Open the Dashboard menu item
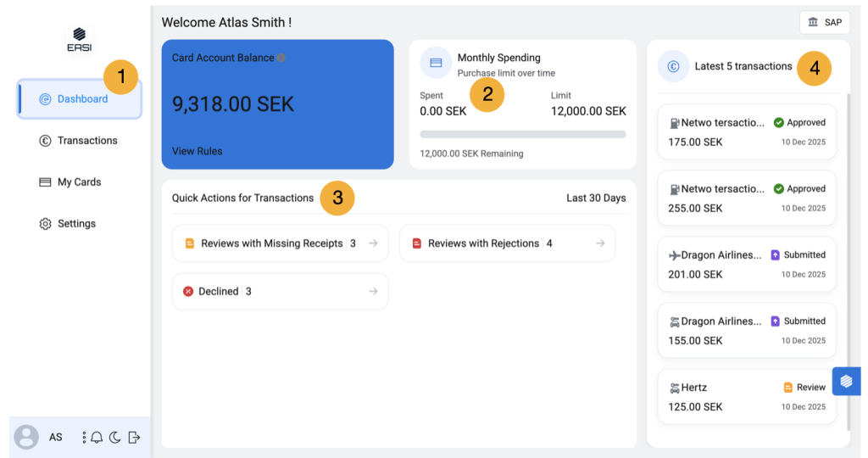Viewport: 868px width, 458px height. (x=80, y=99)
